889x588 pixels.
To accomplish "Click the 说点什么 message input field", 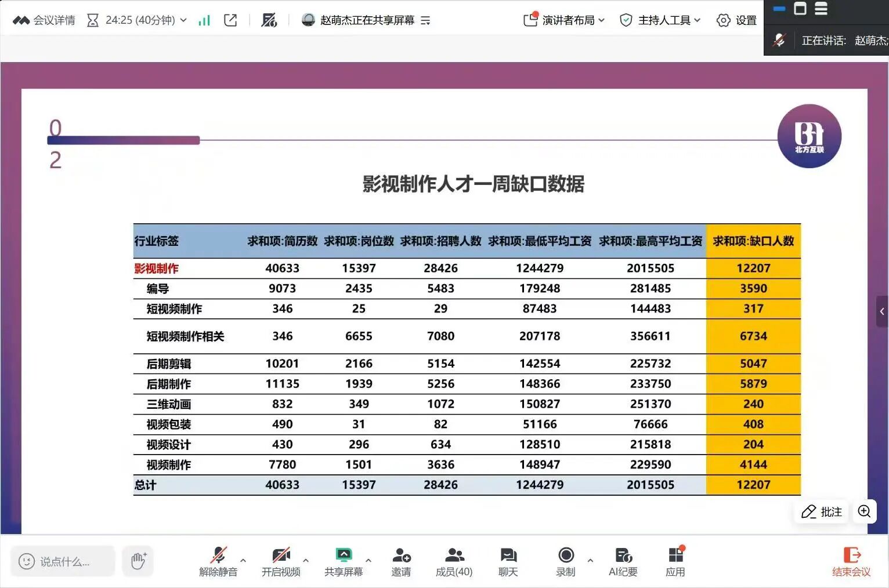I will point(64,561).
